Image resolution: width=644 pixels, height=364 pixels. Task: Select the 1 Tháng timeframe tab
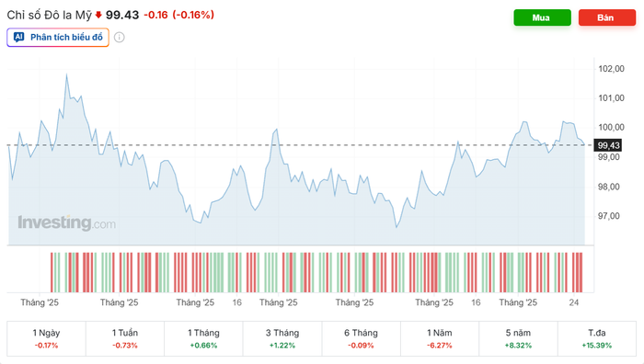[x=203, y=338]
